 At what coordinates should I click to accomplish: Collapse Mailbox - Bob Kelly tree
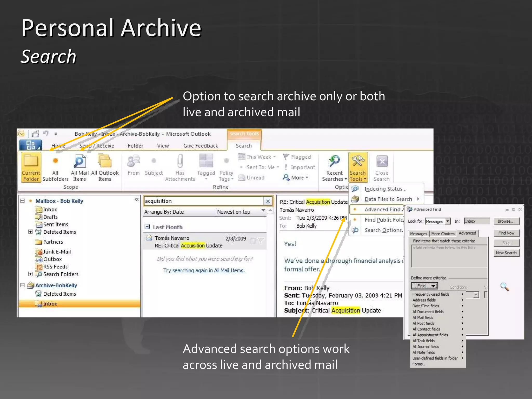coord(23,201)
